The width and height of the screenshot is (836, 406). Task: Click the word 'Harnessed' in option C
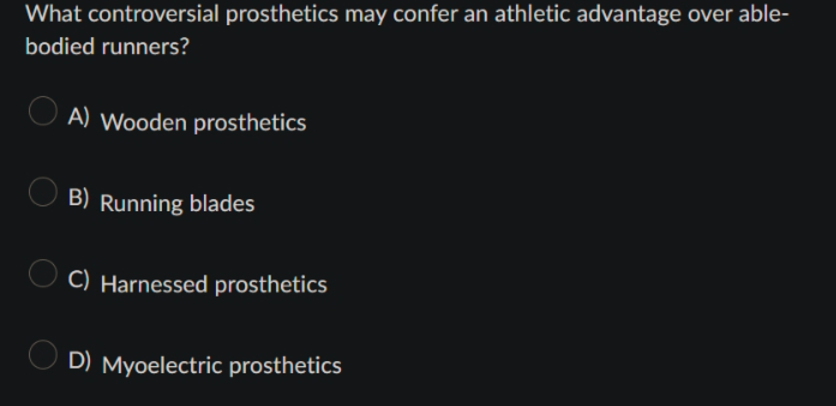pos(155,284)
